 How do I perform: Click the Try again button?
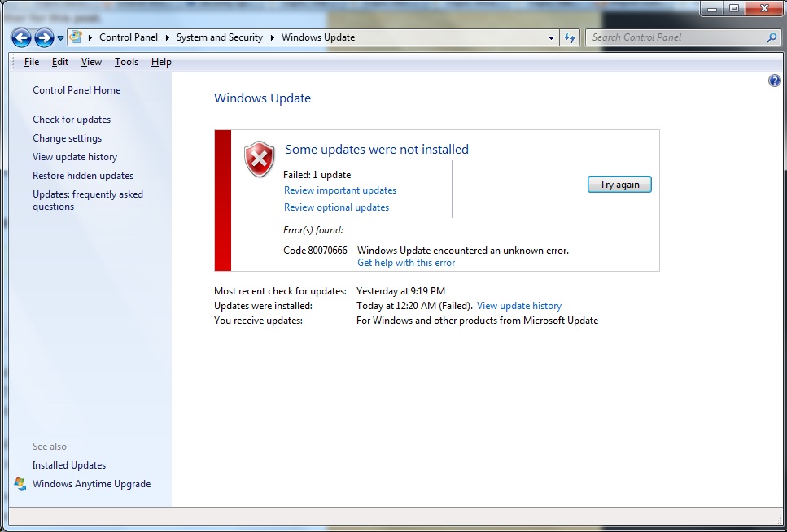click(x=619, y=184)
